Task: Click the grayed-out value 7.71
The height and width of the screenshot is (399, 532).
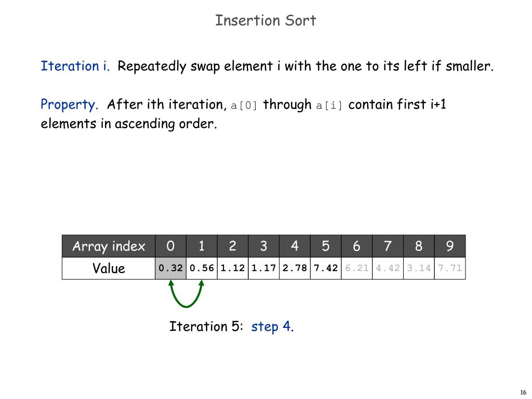Action: click(450, 268)
